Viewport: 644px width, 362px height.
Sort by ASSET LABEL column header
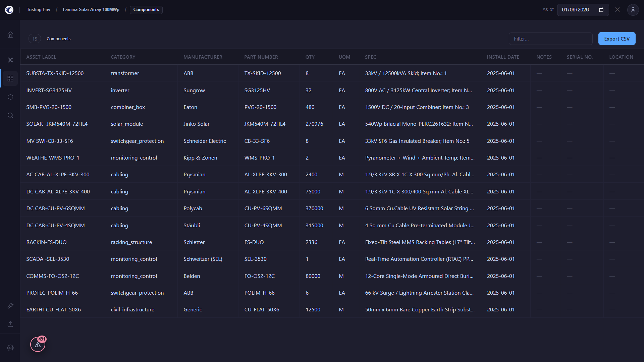(41, 57)
